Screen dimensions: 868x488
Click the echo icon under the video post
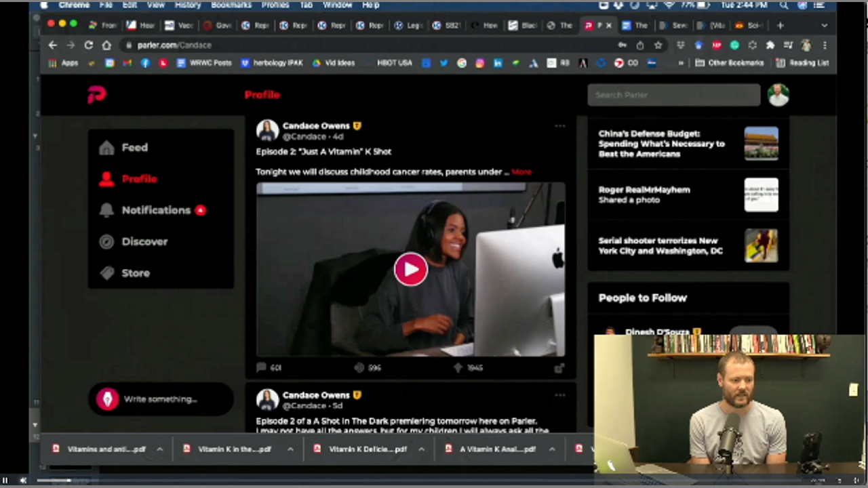point(359,367)
